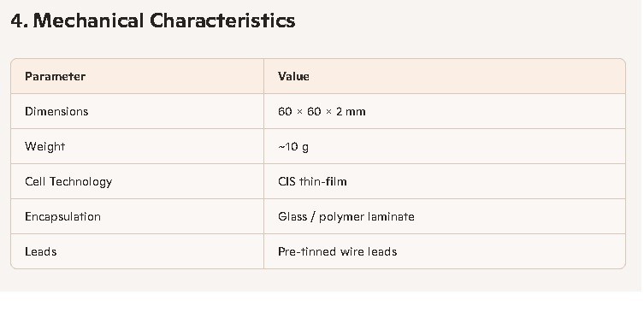Click the Glass / polymer laminate value

tap(346, 217)
